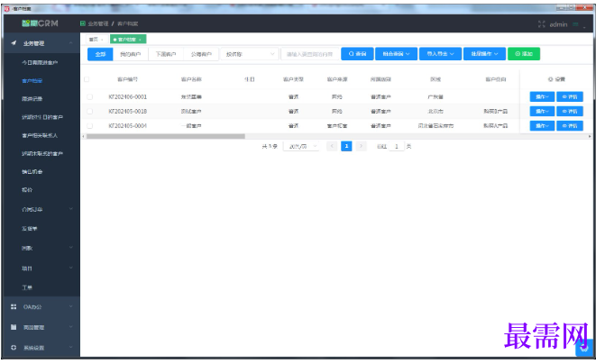
Task: Check the row KF202405-0004 checkbox
Action: point(89,126)
